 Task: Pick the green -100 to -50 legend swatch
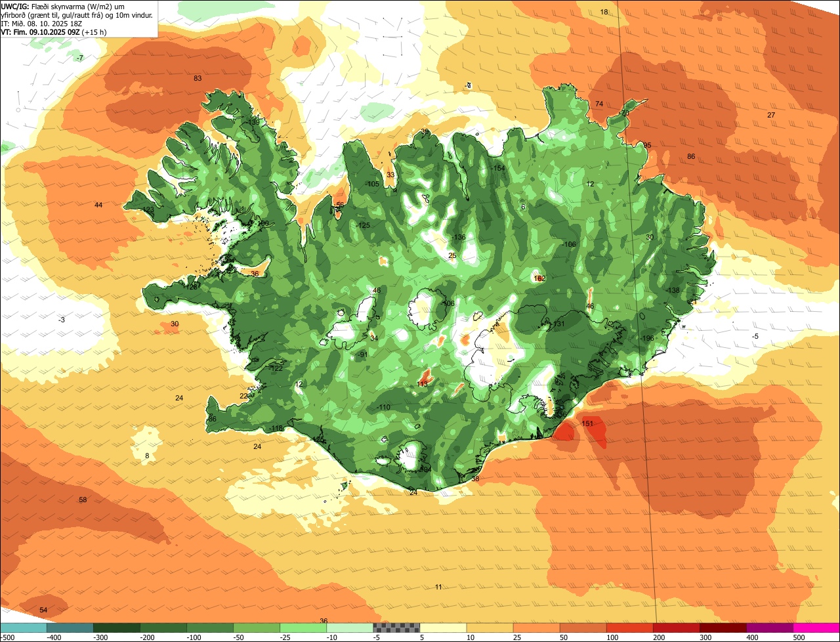coord(210,628)
